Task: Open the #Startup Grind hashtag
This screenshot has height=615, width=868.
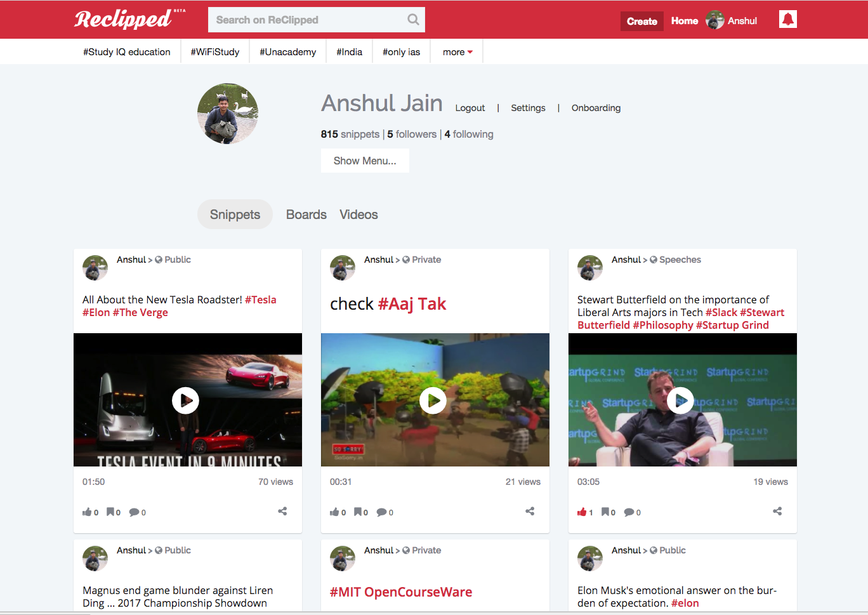Action: [x=732, y=325]
